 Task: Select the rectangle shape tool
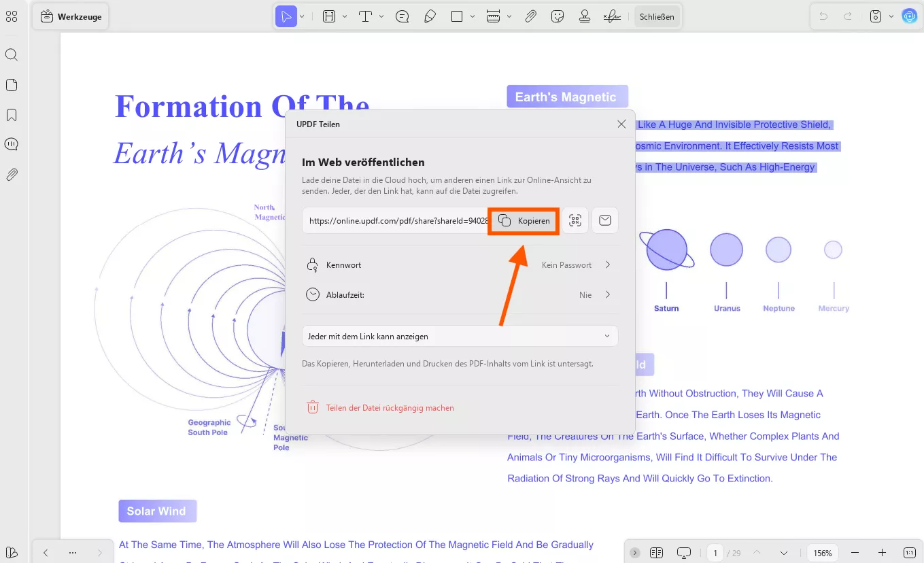tap(457, 16)
